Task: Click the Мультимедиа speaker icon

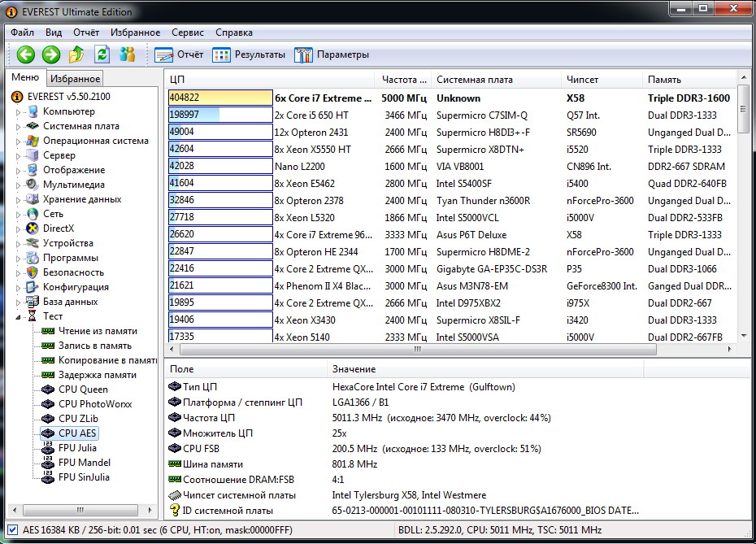Action: [33, 185]
